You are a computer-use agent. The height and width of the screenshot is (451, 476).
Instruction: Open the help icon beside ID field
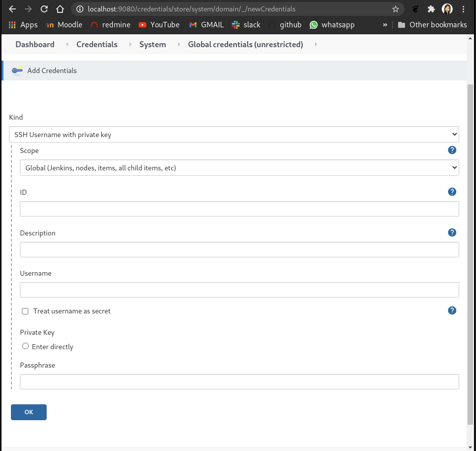[452, 192]
